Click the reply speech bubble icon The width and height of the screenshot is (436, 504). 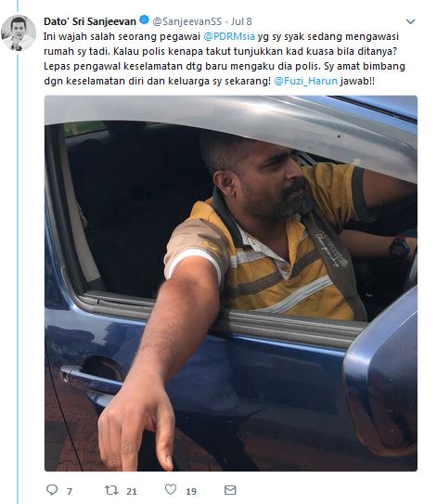click(x=52, y=490)
